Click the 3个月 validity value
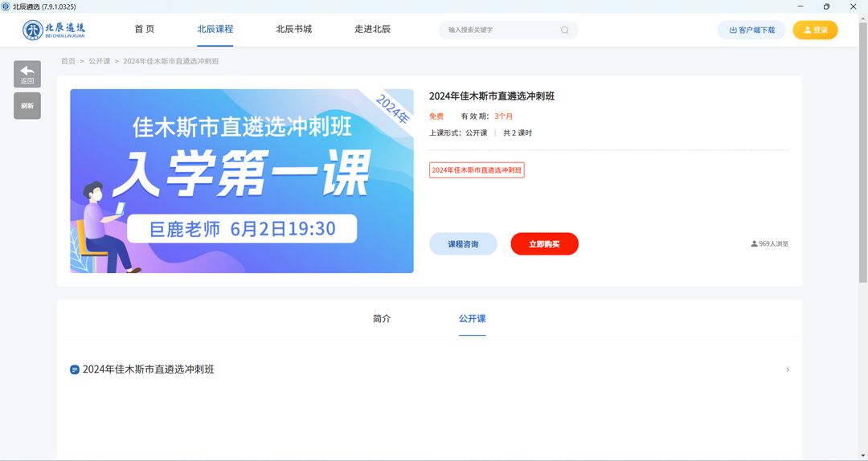This screenshot has height=461, width=868. click(504, 116)
